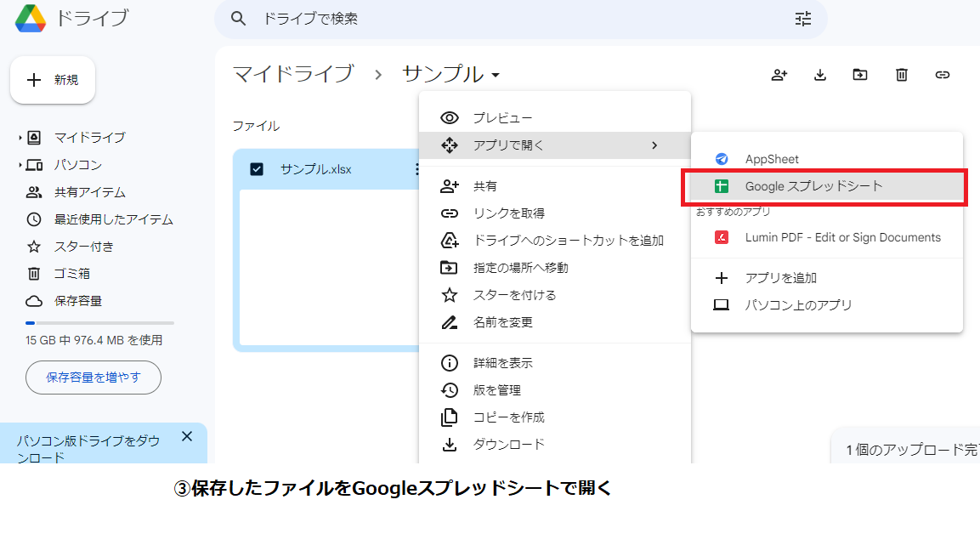Expand the パソコン tree arrow

(20, 165)
